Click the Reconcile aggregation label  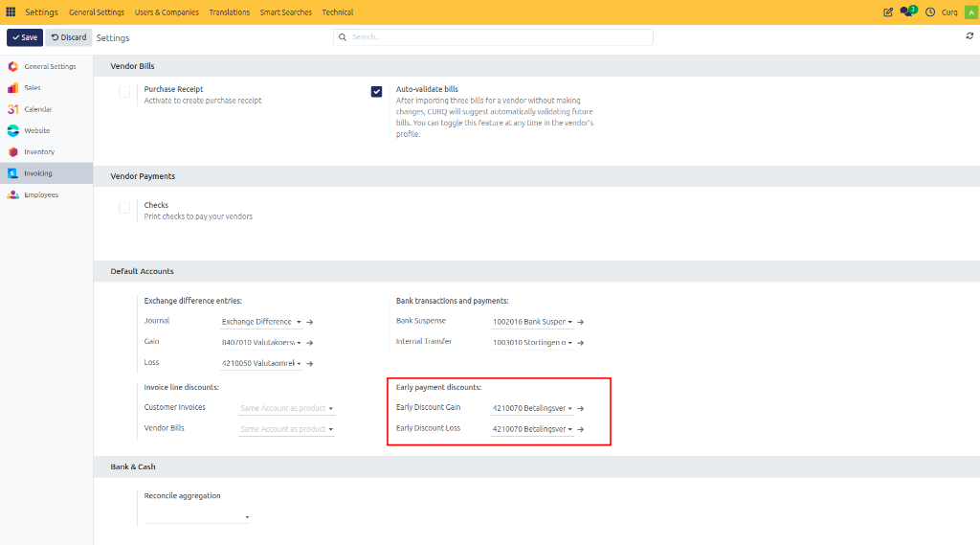(182, 495)
